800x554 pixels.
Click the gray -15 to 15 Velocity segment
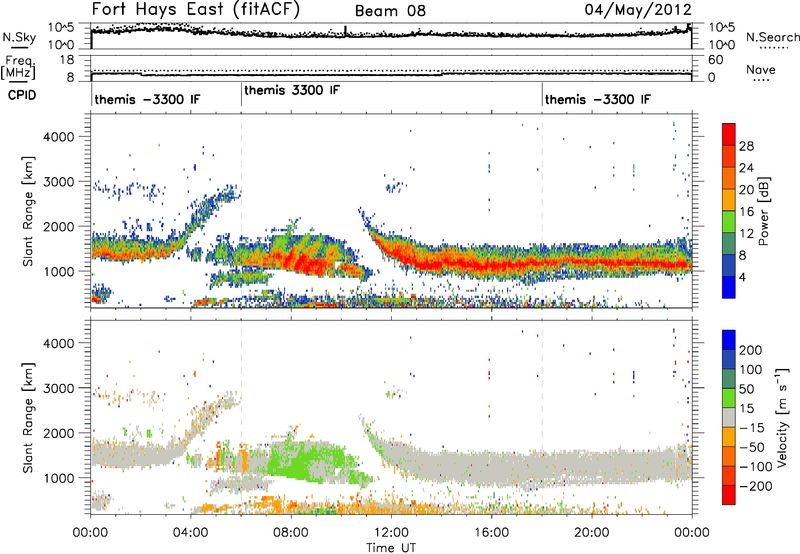729,417
